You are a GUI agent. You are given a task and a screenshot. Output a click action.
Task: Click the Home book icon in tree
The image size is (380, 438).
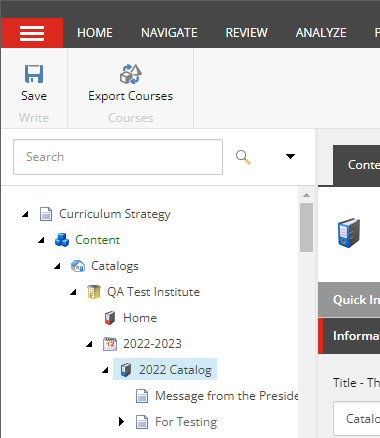pyautogui.click(x=110, y=318)
